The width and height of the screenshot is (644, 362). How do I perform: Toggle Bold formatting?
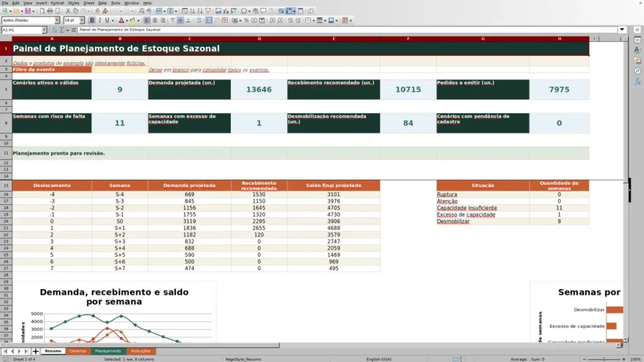coord(92,21)
